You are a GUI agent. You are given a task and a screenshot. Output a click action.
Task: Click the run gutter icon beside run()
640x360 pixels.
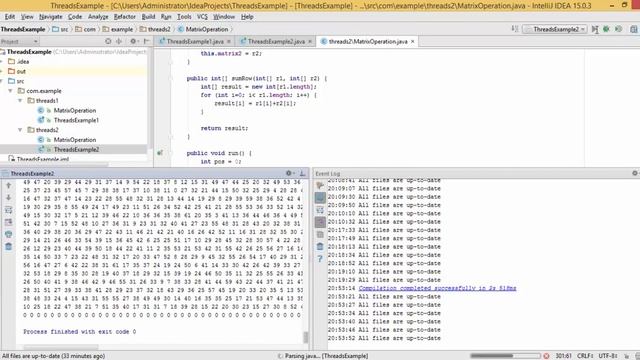pos(160,153)
